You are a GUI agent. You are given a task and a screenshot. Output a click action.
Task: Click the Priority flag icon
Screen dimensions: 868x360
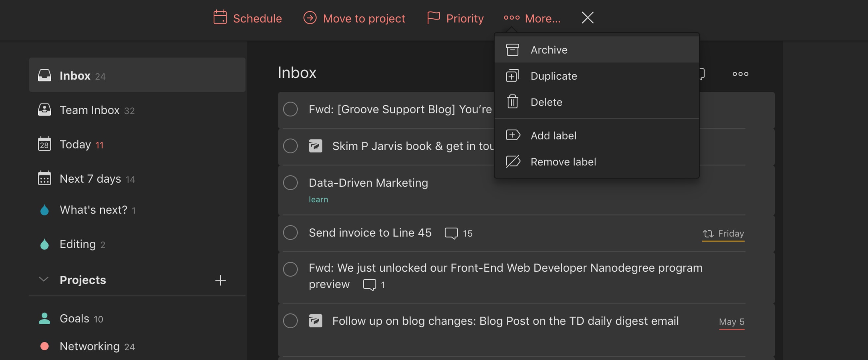tap(433, 18)
